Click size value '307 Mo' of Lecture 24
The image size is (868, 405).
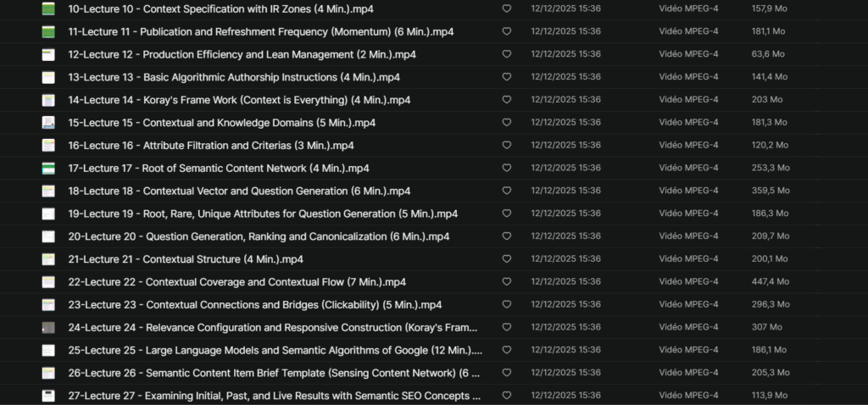click(766, 327)
